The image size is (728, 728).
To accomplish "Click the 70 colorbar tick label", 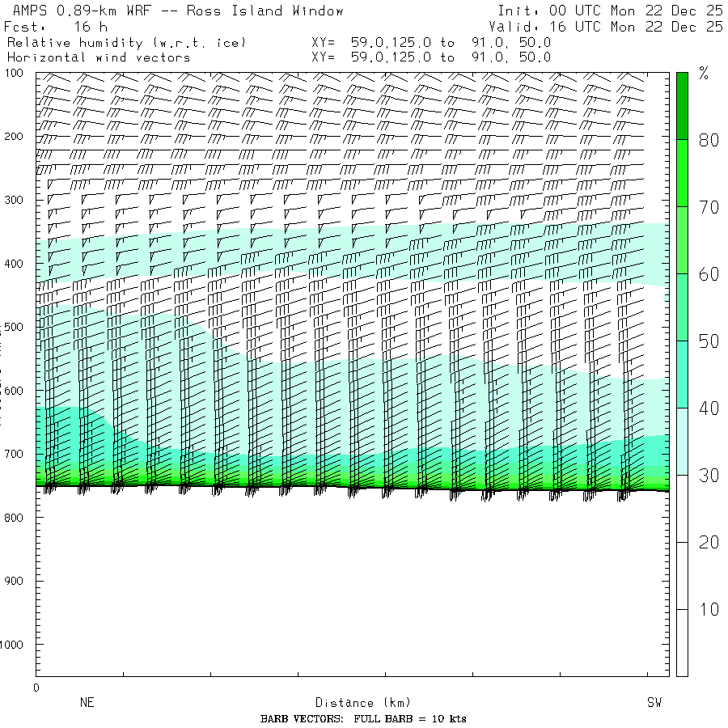I will 709,207.
